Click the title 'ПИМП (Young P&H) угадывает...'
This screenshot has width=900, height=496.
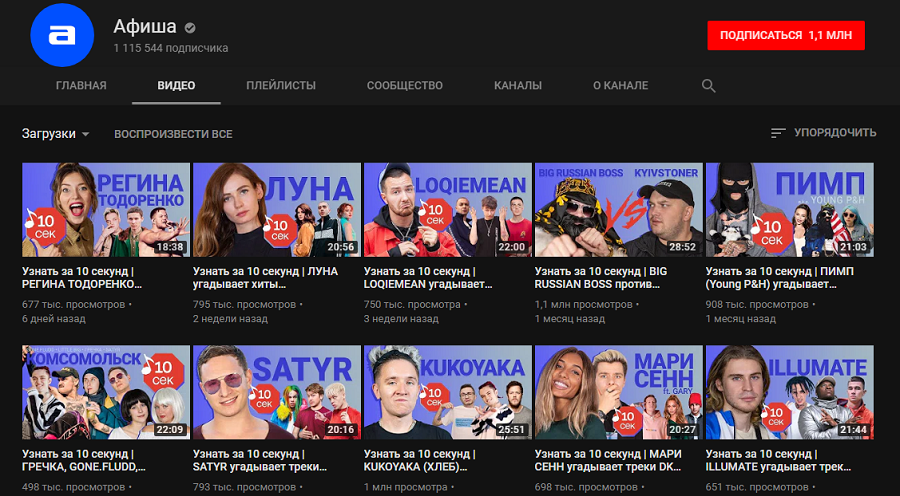[x=780, y=278]
